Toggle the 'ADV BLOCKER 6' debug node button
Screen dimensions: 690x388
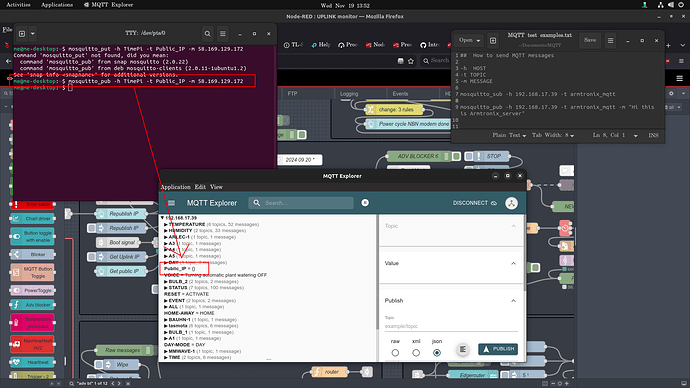pos(456,156)
